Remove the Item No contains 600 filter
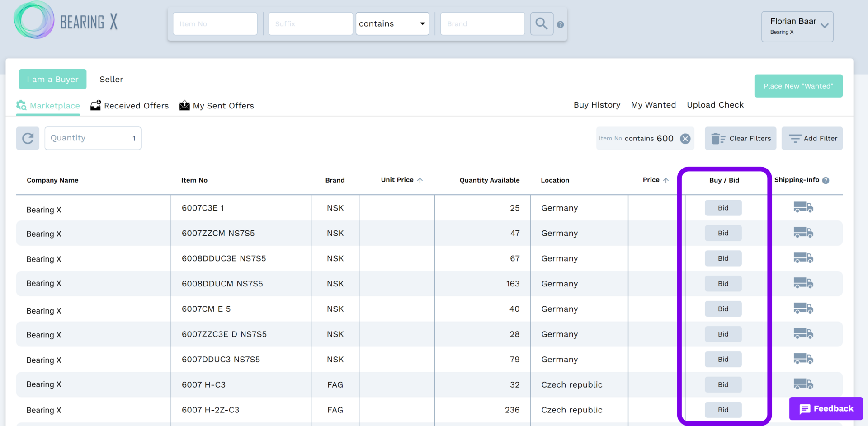The width and height of the screenshot is (868, 426). 685,139
